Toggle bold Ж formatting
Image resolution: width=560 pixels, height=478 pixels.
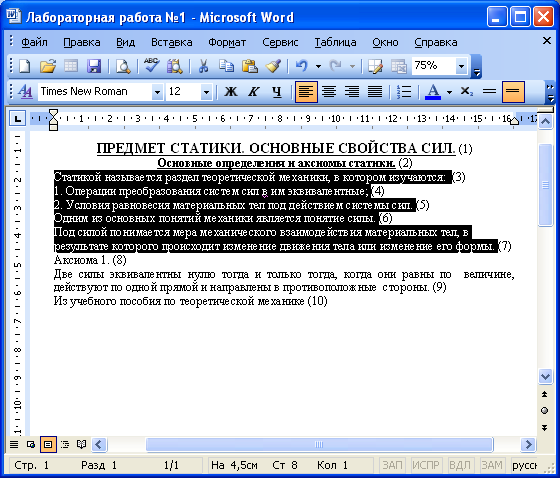point(231,92)
